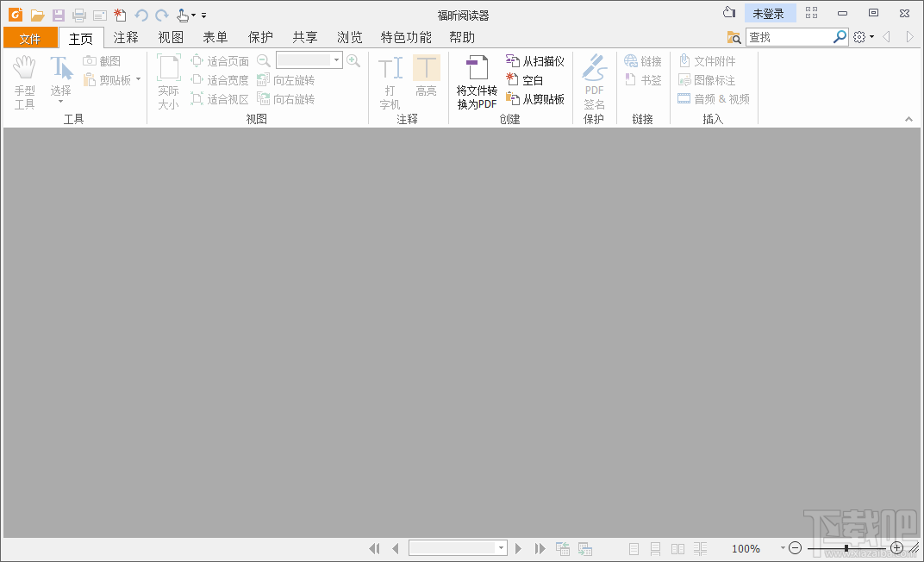
Task: Click the 未登录 sign-in button
Action: coord(770,13)
